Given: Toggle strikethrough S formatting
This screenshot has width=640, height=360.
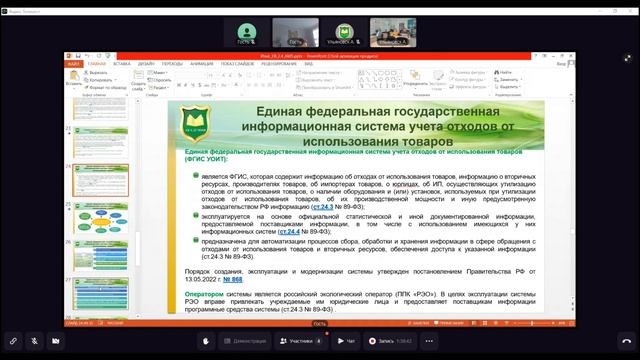Looking at the screenshot, I should 200,85.
